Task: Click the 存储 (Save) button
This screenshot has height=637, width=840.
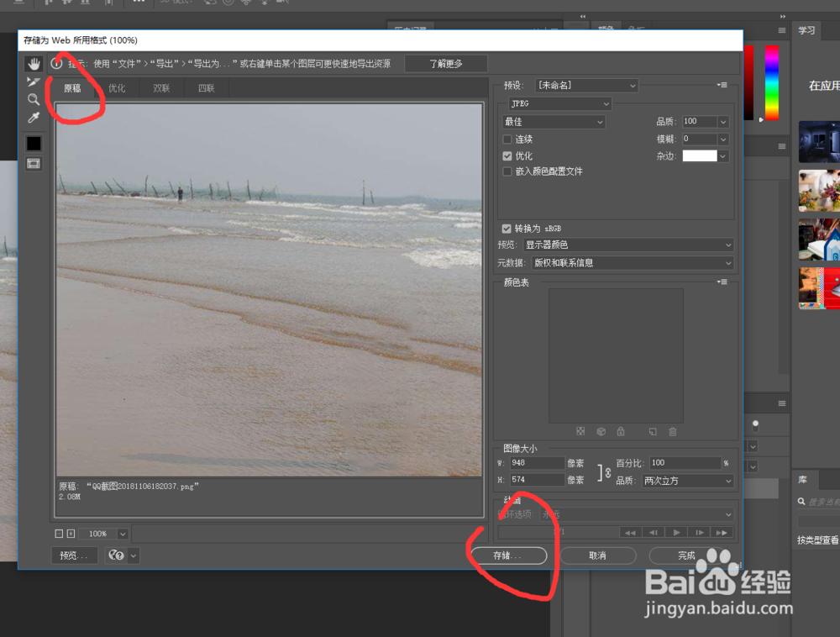Action: tap(507, 555)
